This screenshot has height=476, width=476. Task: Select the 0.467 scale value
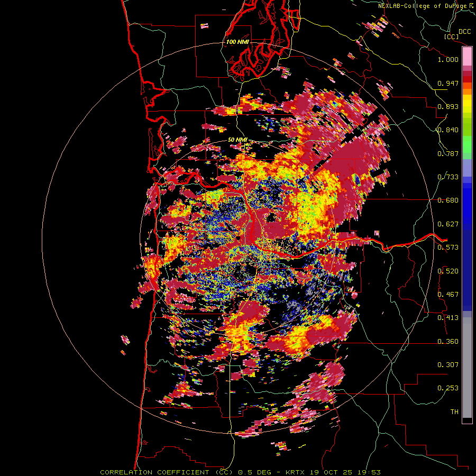(448, 294)
